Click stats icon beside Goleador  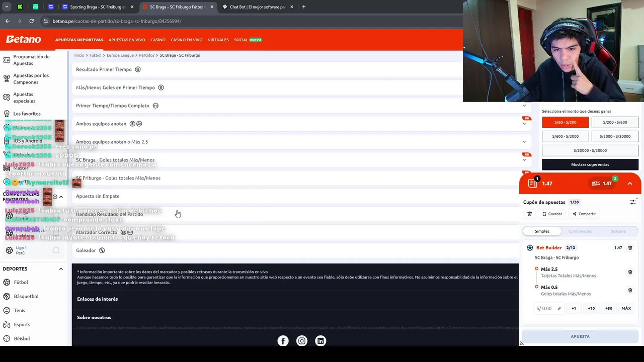[x=102, y=250]
